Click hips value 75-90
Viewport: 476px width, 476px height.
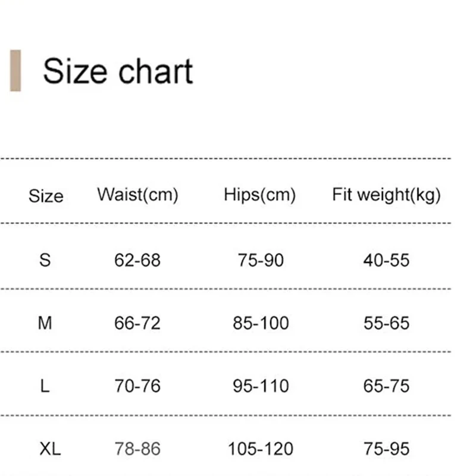pyautogui.click(x=261, y=260)
